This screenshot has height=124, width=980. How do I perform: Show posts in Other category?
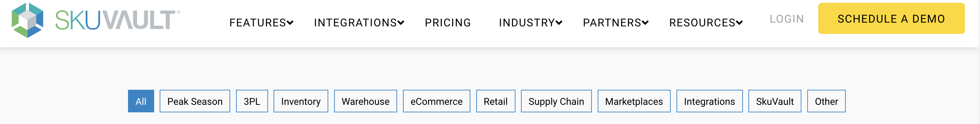point(826,101)
